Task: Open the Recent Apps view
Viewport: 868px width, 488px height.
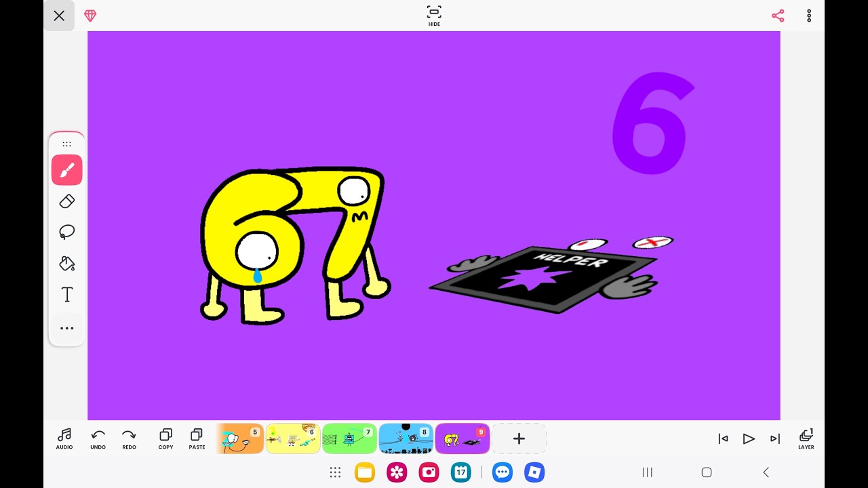Action: pos(648,472)
